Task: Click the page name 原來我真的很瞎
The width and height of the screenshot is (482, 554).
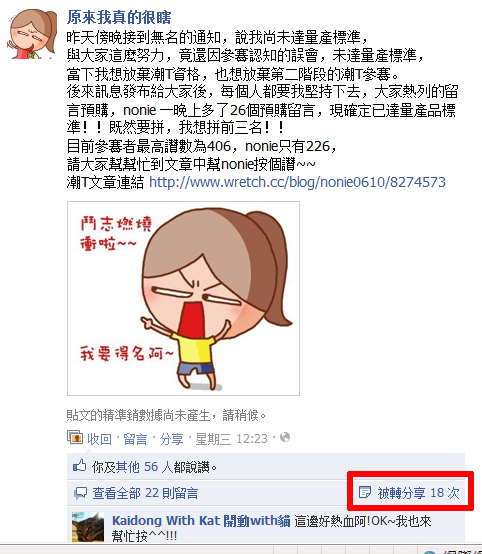Action: [x=119, y=17]
